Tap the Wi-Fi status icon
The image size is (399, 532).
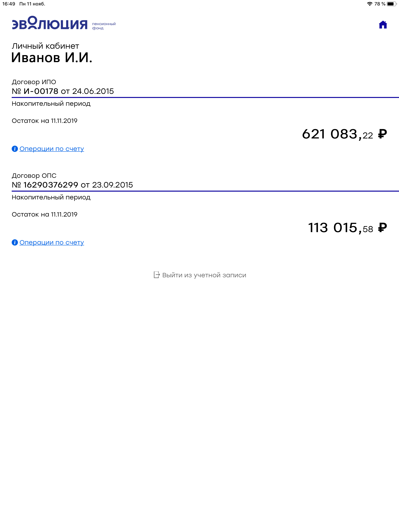tap(369, 4)
